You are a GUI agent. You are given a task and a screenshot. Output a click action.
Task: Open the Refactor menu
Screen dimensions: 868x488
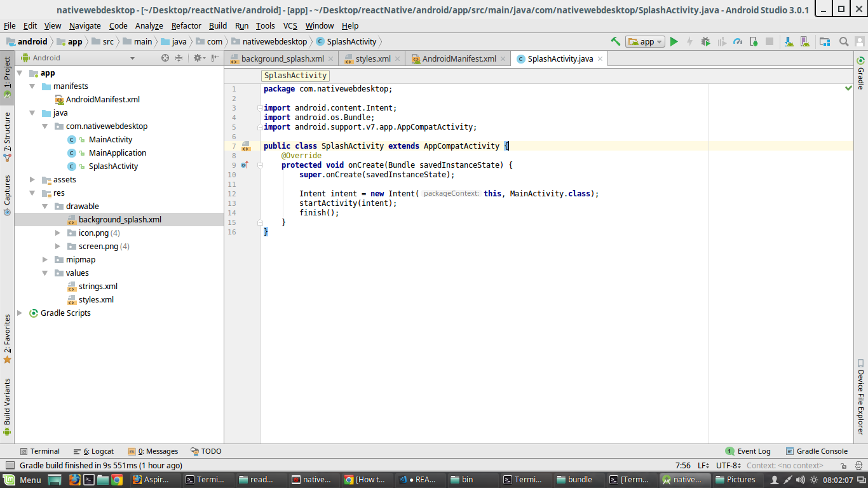point(186,25)
